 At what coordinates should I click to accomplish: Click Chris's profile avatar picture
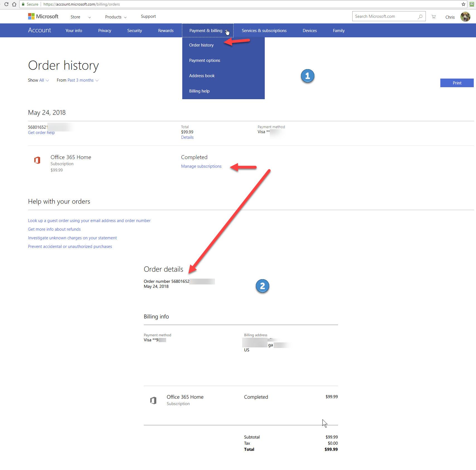465,17
